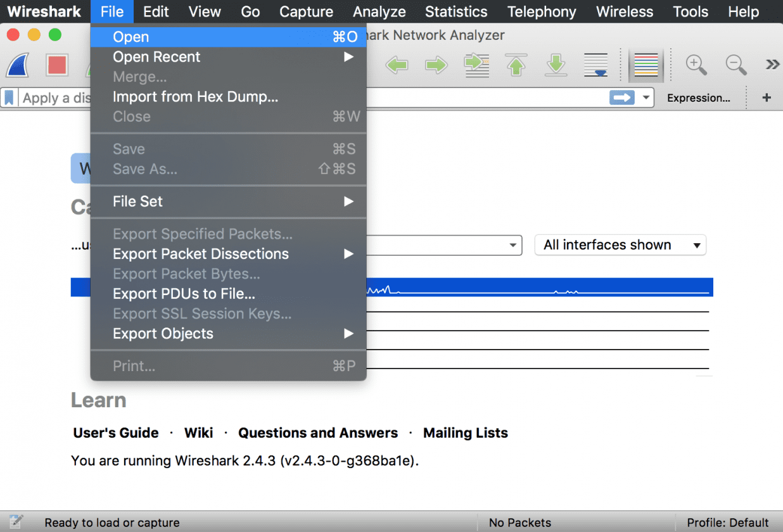Viewport: 783px width, 532px height.
Task: Open the All interfaces shown dropdown
Action: click(620, 245)
